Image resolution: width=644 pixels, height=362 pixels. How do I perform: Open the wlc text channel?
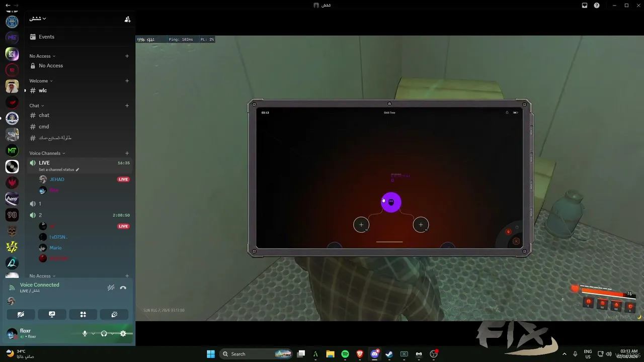click(79, 90)
